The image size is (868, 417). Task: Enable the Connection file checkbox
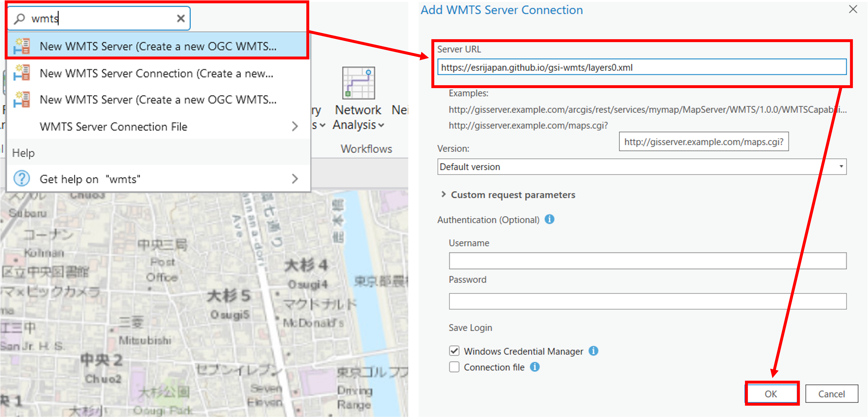[454, 367]
